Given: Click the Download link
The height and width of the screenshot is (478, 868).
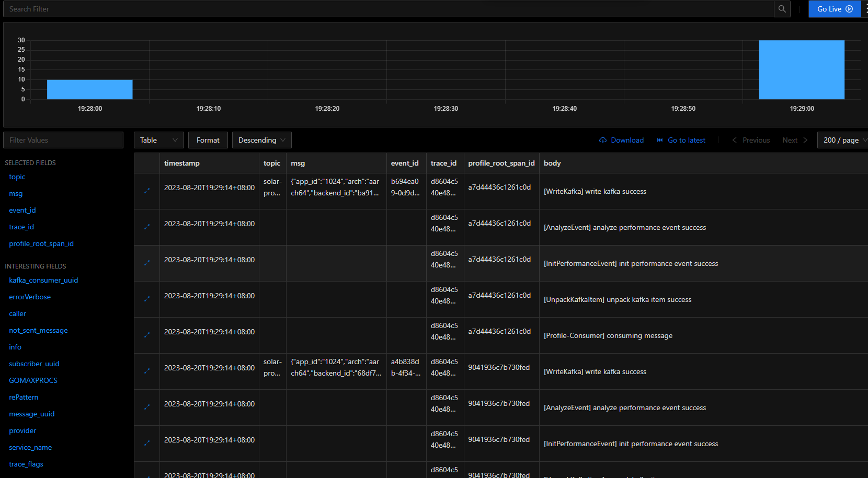Looking at the screenshot, I should coord(621,140).
